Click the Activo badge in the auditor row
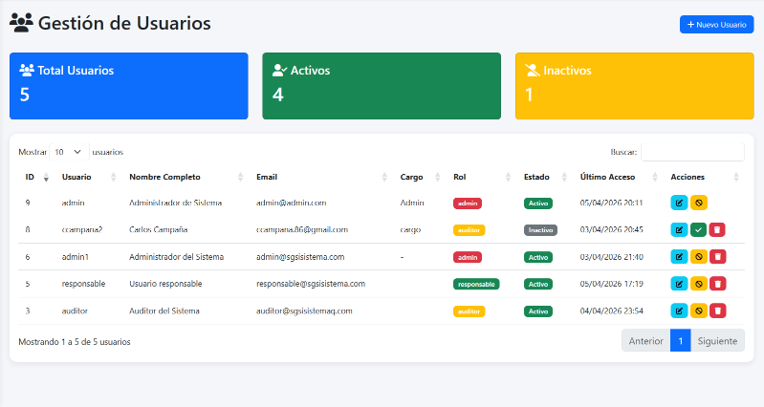Screen dimensions: 764x407 tap(538, 311)
